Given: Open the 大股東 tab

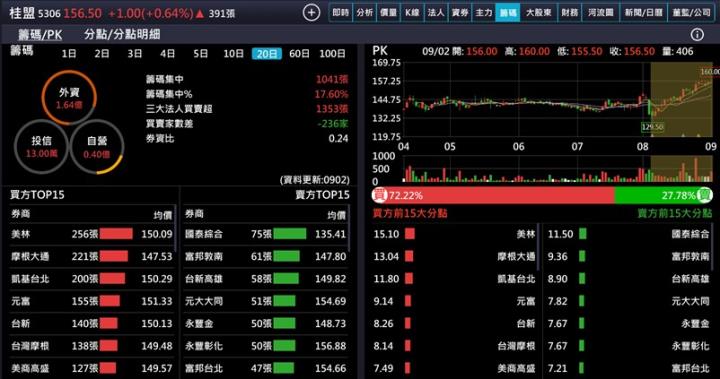Looking at the screenshot, I should point(538,13).
